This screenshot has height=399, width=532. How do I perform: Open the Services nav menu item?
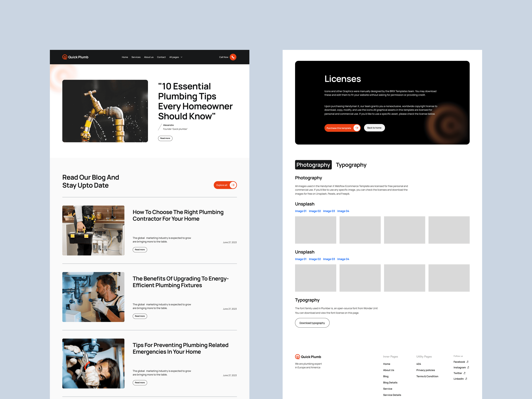[x=136, y=57]
